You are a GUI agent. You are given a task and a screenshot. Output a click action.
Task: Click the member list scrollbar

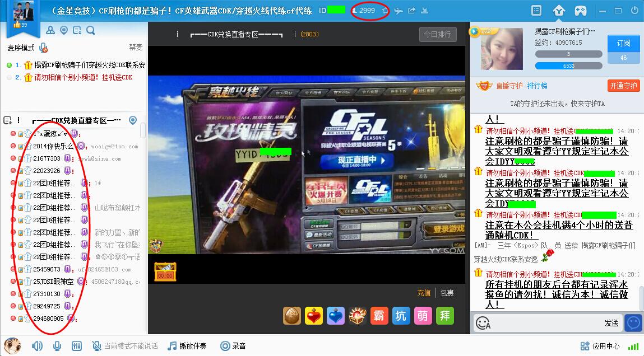(x=143, y=130)
